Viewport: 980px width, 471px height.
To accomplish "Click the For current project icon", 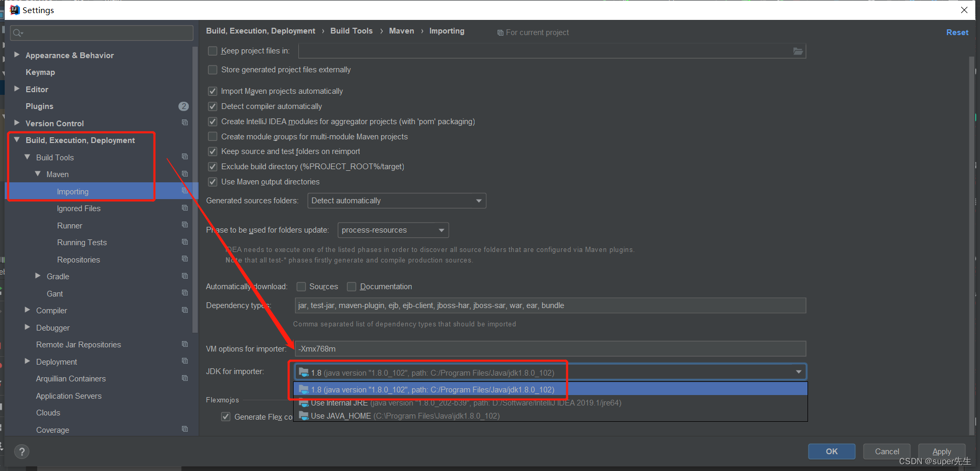I will click(500, 33).
